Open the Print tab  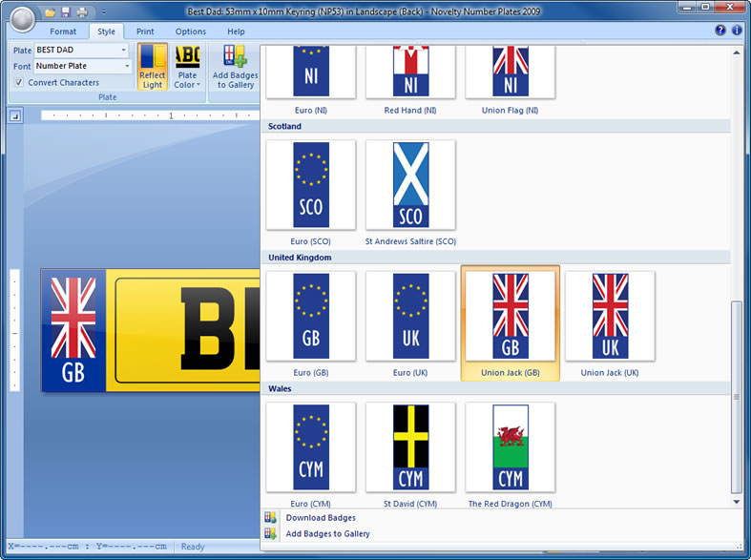[x=145, y=31]
